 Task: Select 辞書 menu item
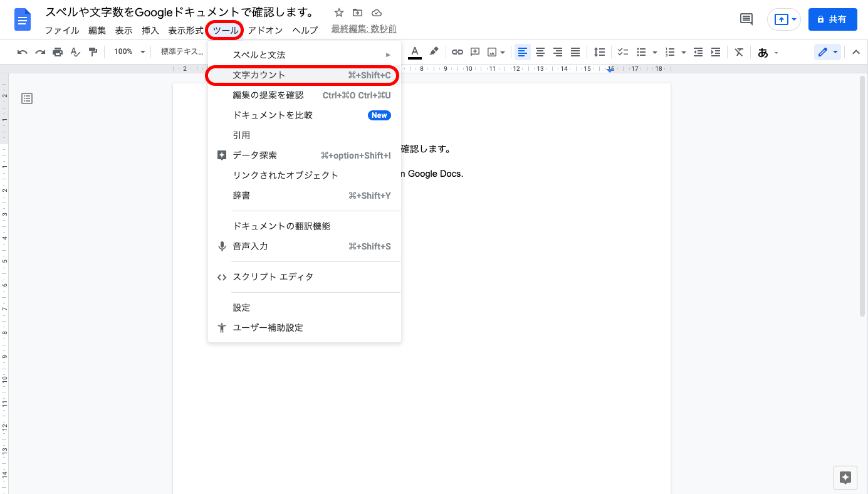pos(305,196)
